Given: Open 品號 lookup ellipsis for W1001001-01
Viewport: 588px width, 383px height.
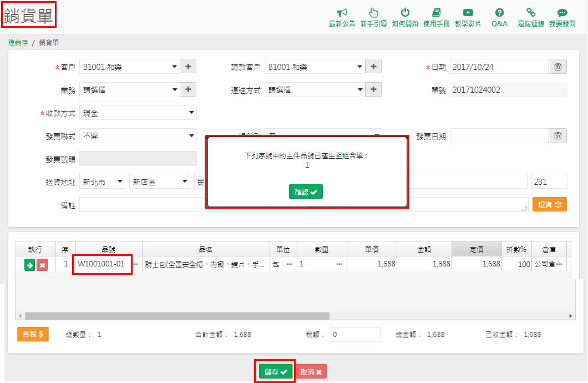Looking at the screenshot, I should pos(135,264).
